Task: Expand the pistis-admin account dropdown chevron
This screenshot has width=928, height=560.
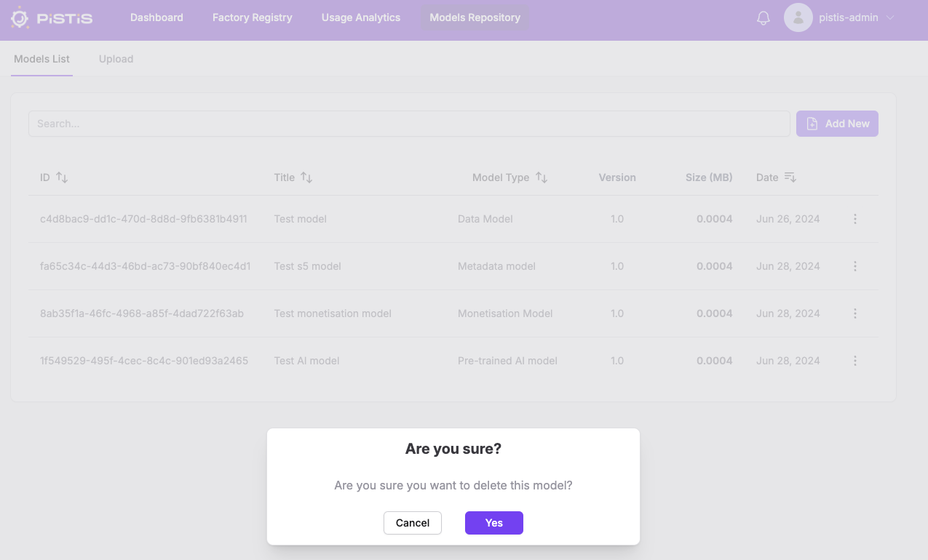Action: (x=890, y=18)
